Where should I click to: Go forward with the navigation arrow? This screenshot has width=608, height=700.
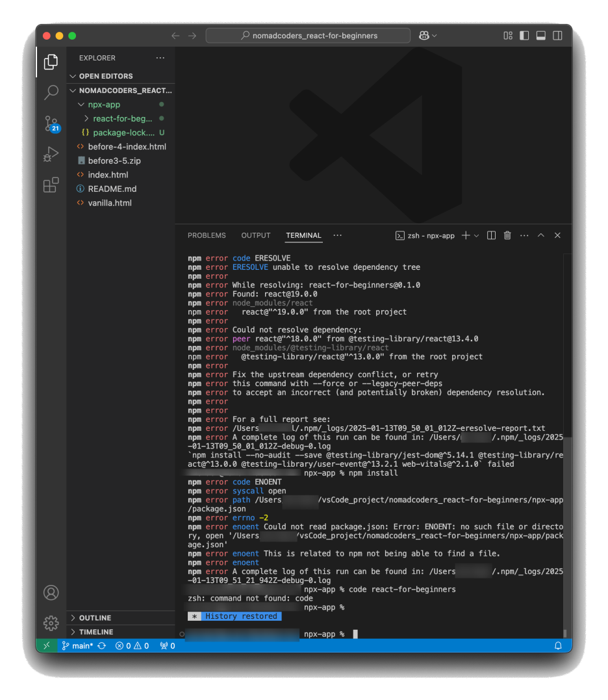coord(192,36)
